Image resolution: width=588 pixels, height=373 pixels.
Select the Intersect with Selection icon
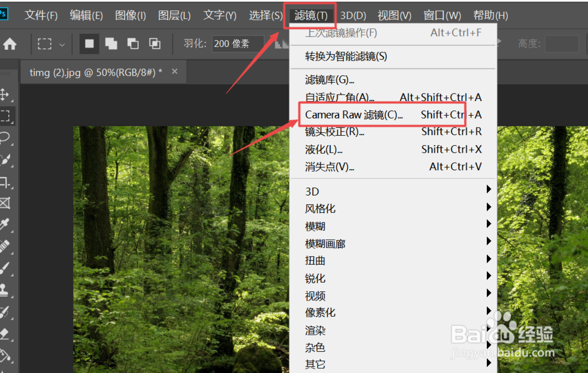coord(155,44)
